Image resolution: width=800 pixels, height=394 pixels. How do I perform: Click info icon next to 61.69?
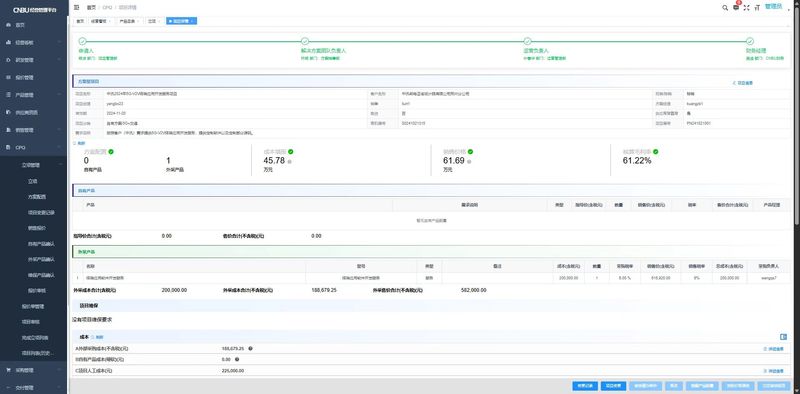[469, 161]
